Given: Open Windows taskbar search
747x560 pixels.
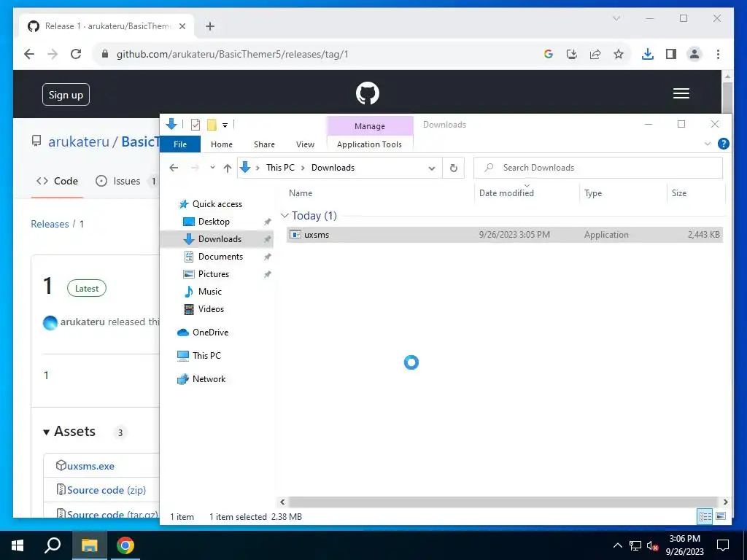Looking at the screenshot, I should pos(53,545).
